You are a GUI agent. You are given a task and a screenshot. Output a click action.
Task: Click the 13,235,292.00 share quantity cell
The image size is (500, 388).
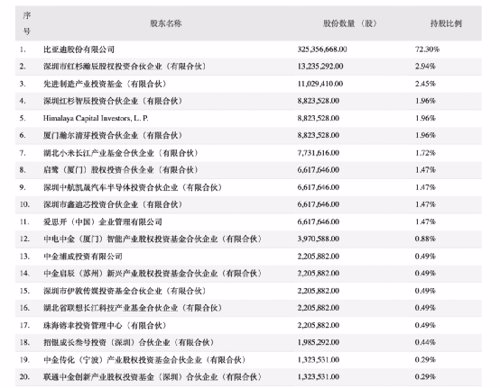[x=320, y=66]
